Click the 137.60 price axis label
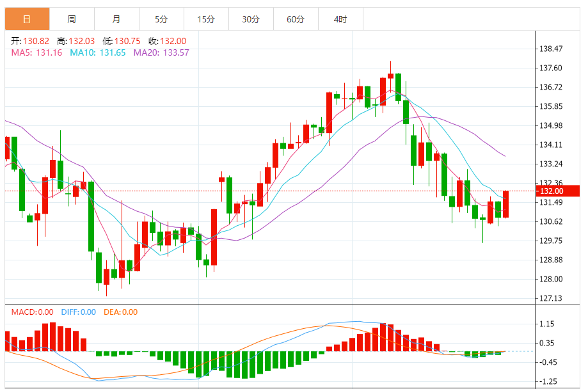This screenshot has width=588, height=389. click(x=551, y=68)
